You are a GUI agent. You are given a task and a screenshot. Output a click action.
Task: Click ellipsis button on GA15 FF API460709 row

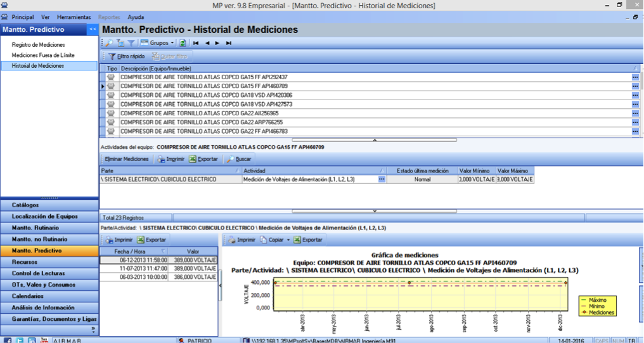tap(635, 86)
